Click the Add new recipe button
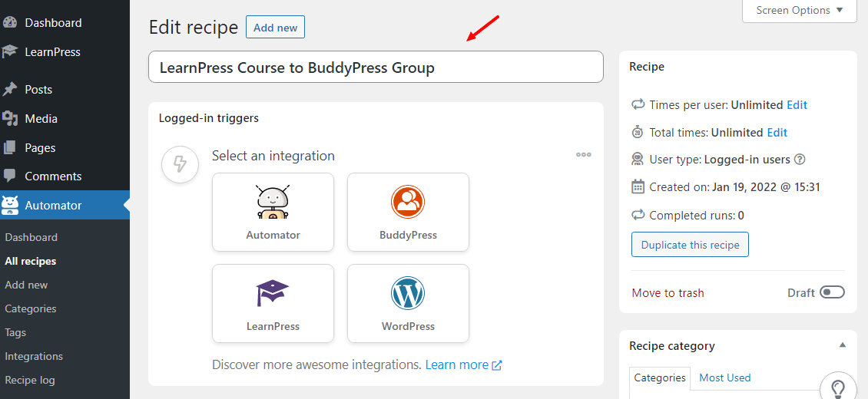868x399 pixels. pos(275,27)
